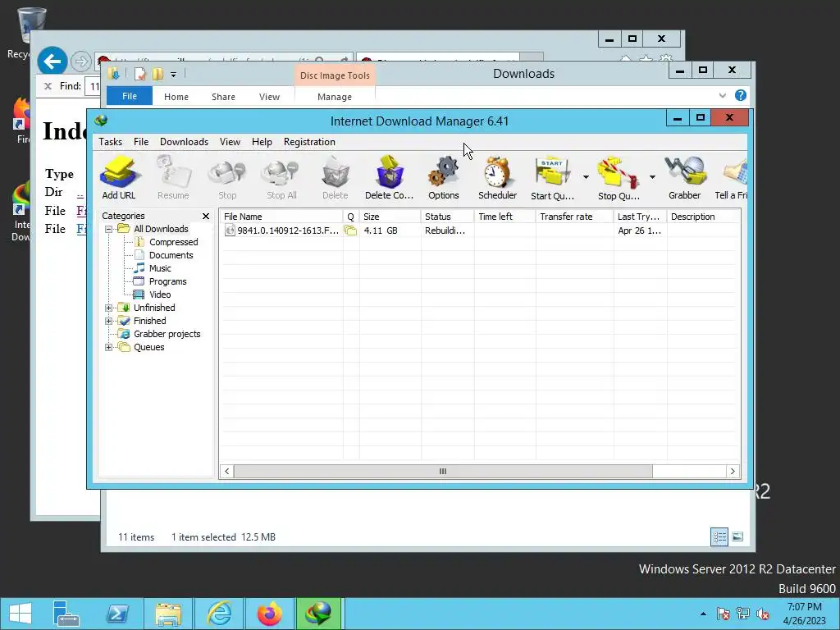Select the Programs category
840x630 pixels.
pyautogui.click(x=167, y=282)
